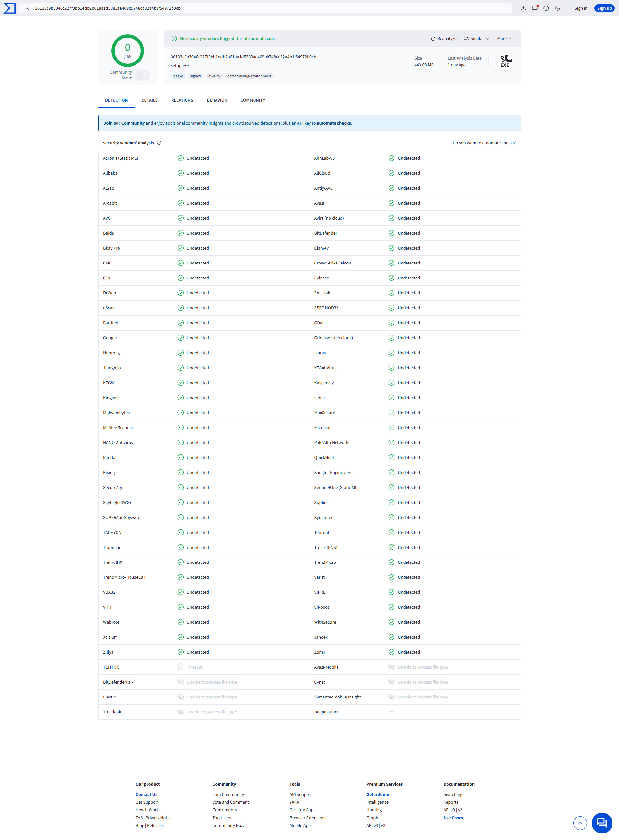This screenshot has width=619, height=840.
Task: Open the notifications flag icon
Action: point(535,8)
